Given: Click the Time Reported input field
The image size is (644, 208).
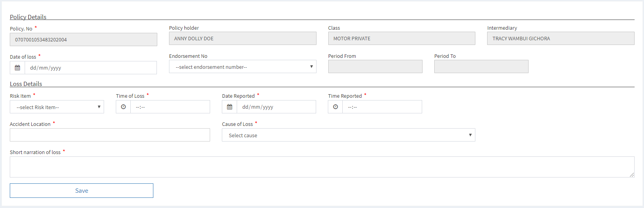Looking at the screenshot, I should click(x=382, y=107).
